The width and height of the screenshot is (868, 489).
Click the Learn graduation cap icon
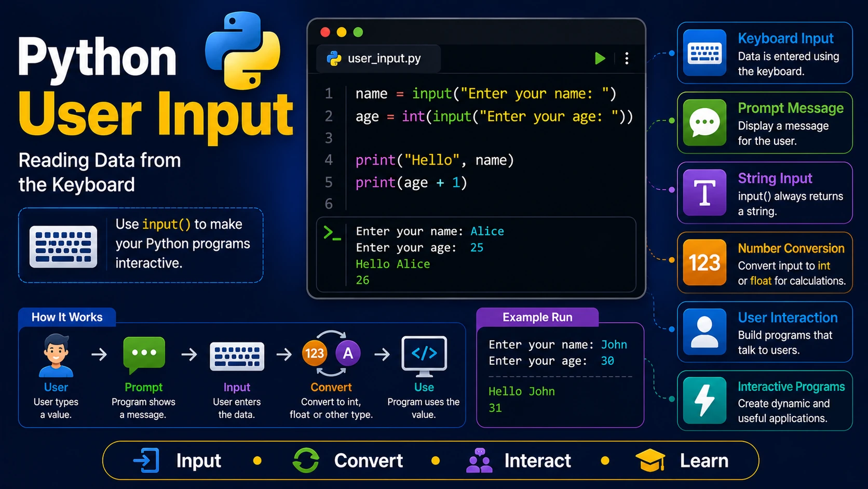(650, 461)
